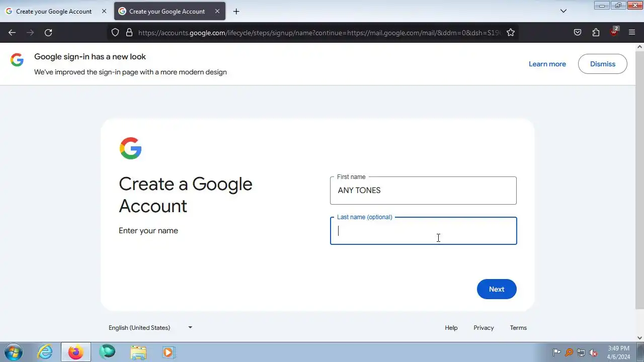Open the shield tracking protection icon
644x362 pixels.
[x=115, y=33]
